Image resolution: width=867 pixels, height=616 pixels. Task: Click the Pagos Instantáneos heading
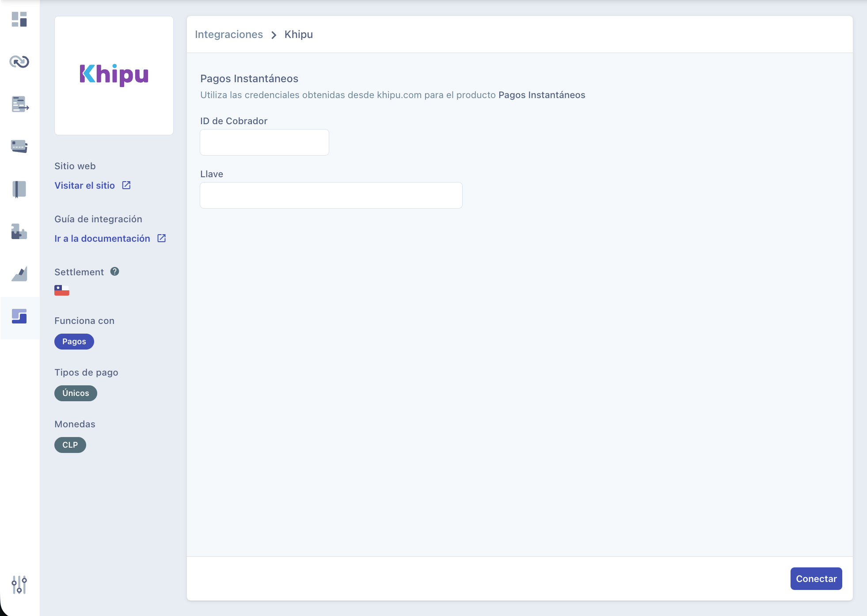pos(249,79)
